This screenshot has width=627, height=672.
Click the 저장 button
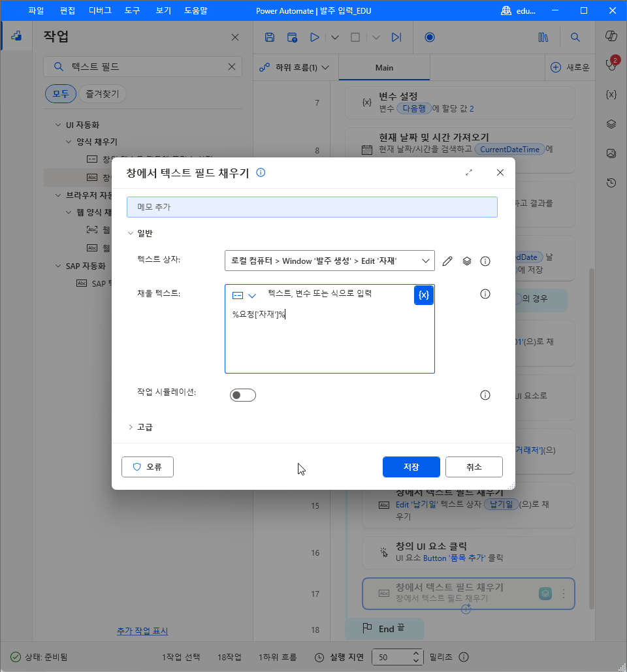point(411,467)
